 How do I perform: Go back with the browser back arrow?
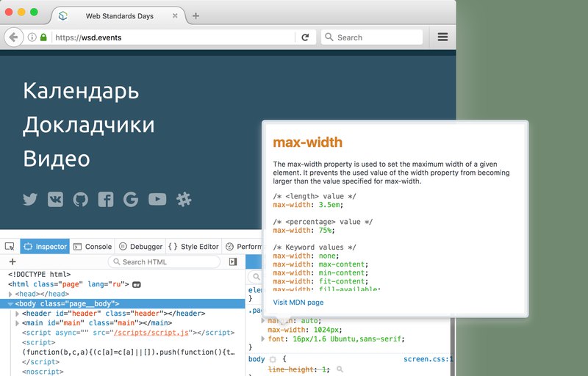click(x=14, y=37)
